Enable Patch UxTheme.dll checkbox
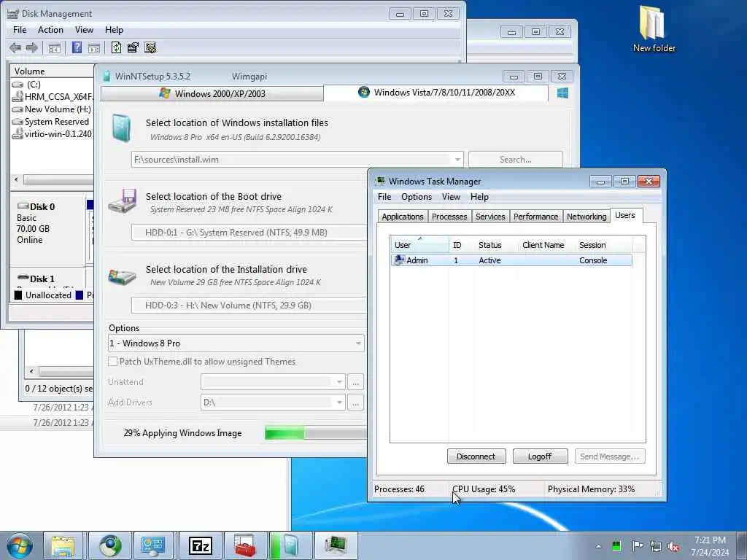The height and width of the screenshot is (560, 747). pyautogui.click(x=112, y=362)
